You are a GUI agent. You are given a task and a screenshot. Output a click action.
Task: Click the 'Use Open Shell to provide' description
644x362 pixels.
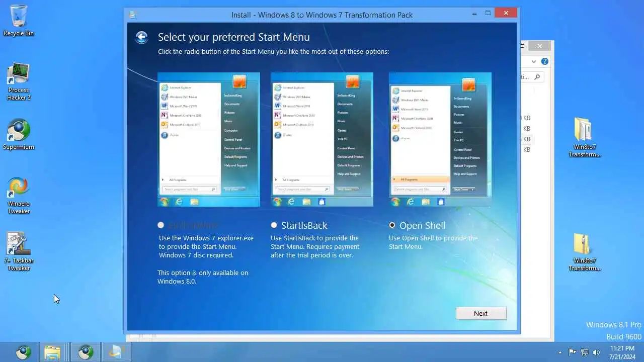(433, 242)
